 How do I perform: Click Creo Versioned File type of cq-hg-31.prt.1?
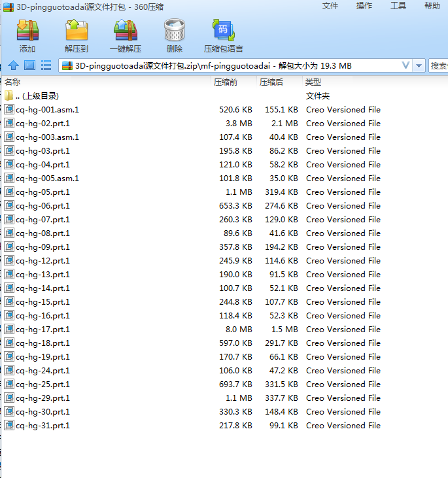tap(343, 425)
